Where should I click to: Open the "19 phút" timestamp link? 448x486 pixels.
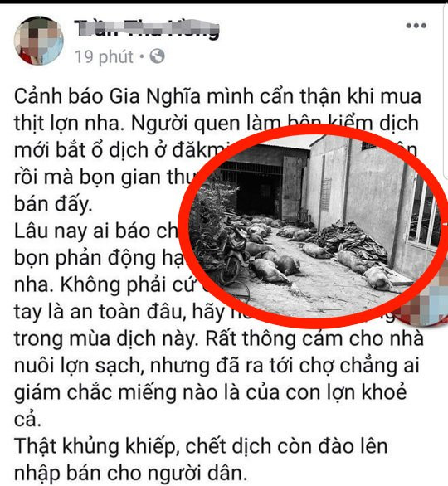click(105, 56)
